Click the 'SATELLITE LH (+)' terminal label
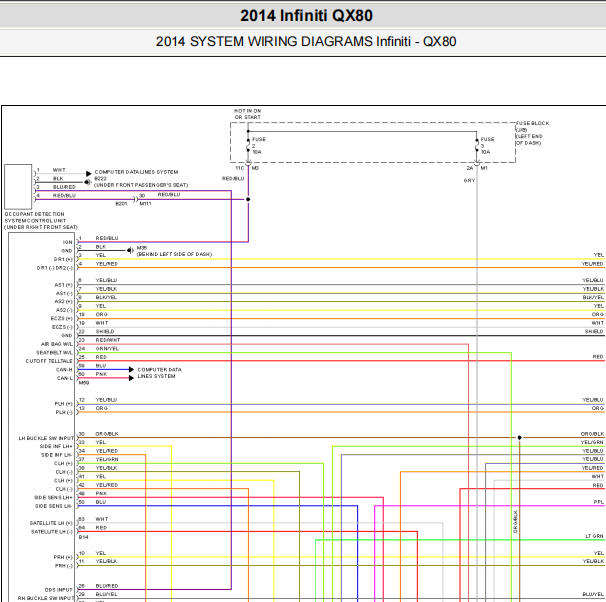606x602 pixels. [51, 523]
